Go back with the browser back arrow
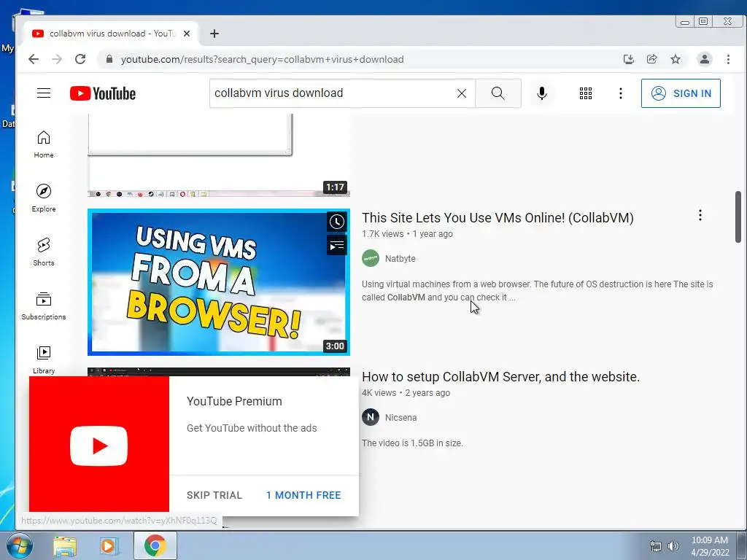Screen dimensions: 747x560 [x=34, y=59]
